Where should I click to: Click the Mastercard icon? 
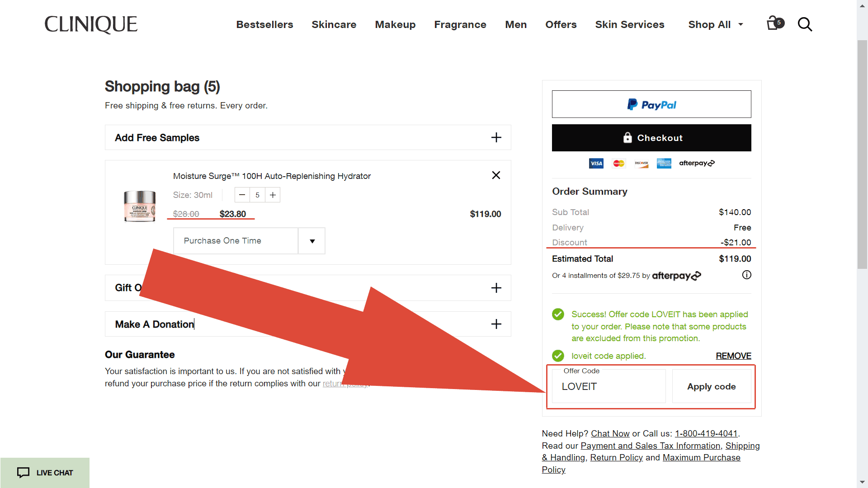pyautogui.click(x=618, y=163)
